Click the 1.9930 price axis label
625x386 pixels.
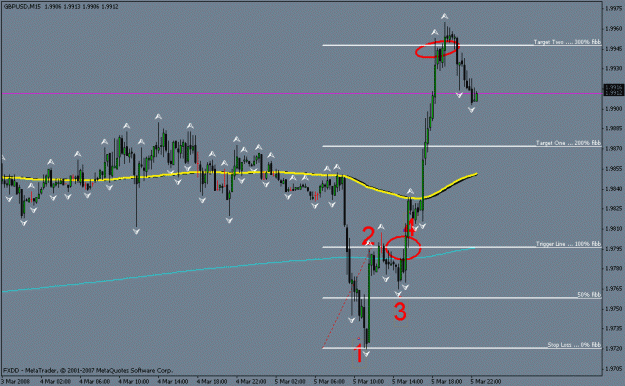pos(613,69)
